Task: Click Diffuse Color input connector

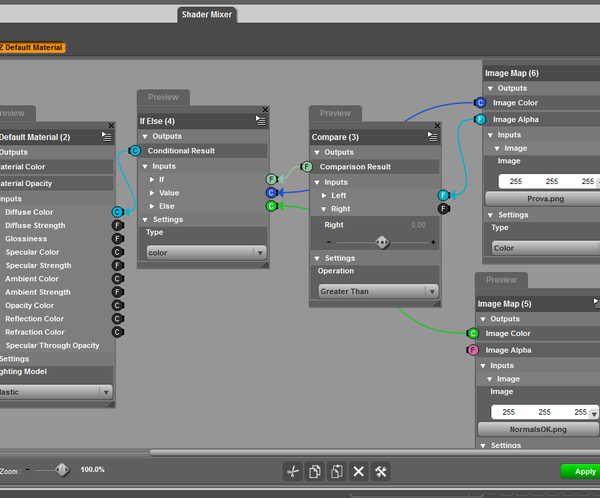Action: pos(117,212)
